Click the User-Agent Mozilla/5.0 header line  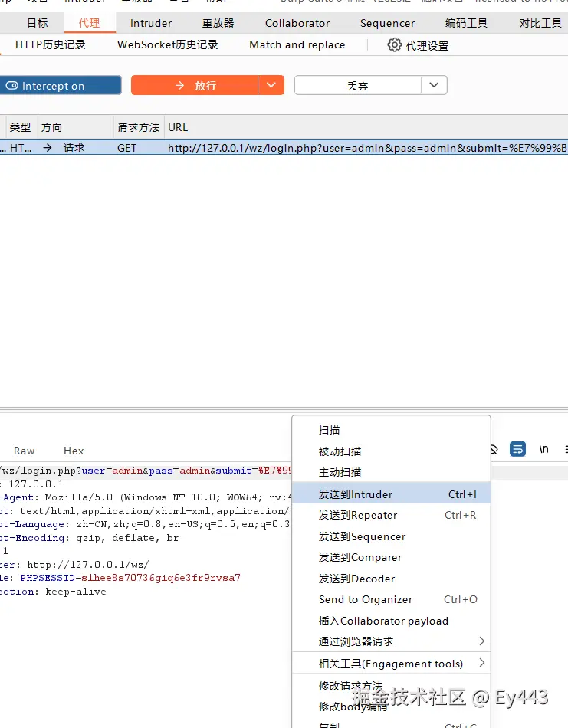click(146, 497)
